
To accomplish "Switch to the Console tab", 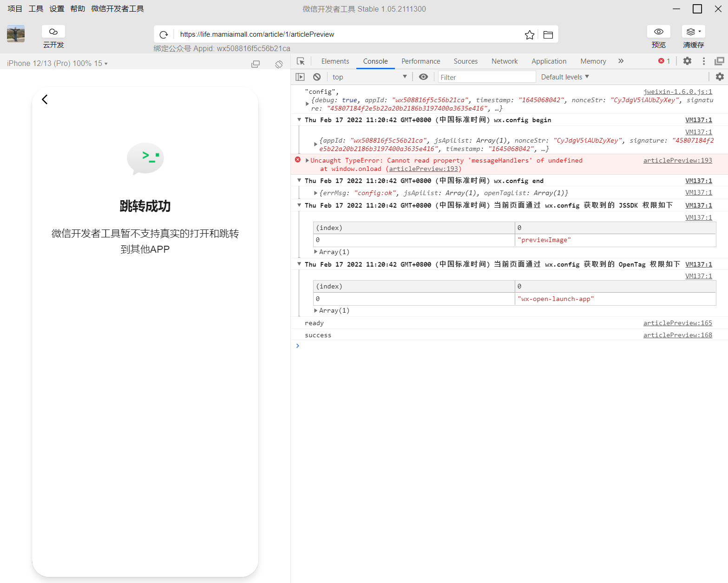I will click(x=375, y=61).
